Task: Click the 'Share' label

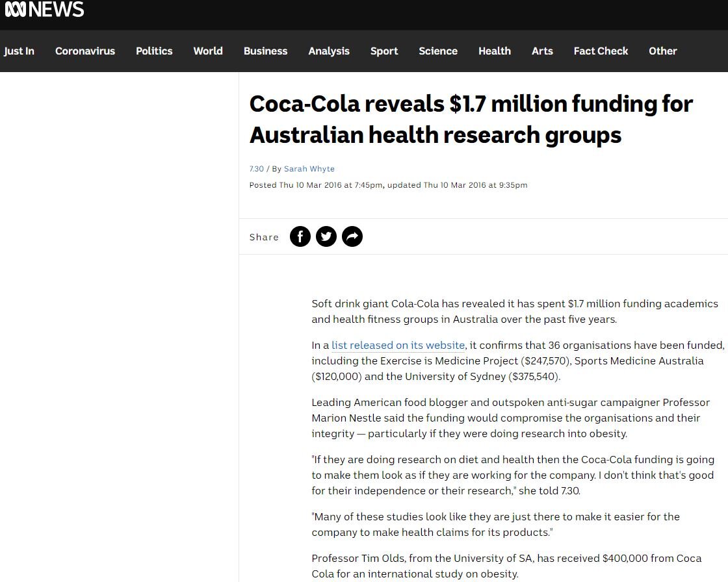Action: tap(264, 237)
